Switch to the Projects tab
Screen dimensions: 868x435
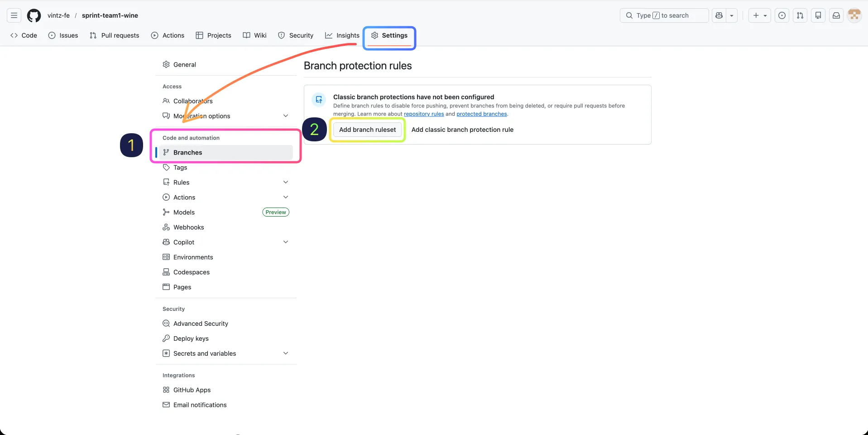[x=213, y=35]
